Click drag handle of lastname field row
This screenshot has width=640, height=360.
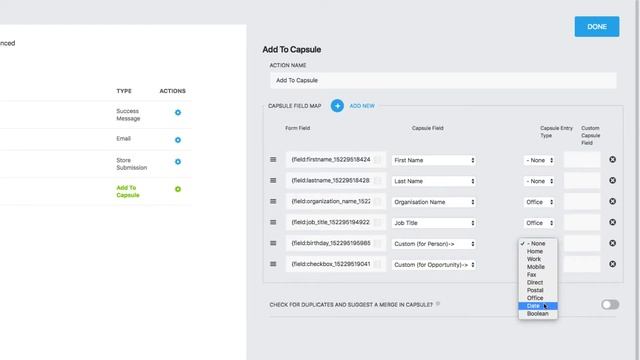point(273,180)
